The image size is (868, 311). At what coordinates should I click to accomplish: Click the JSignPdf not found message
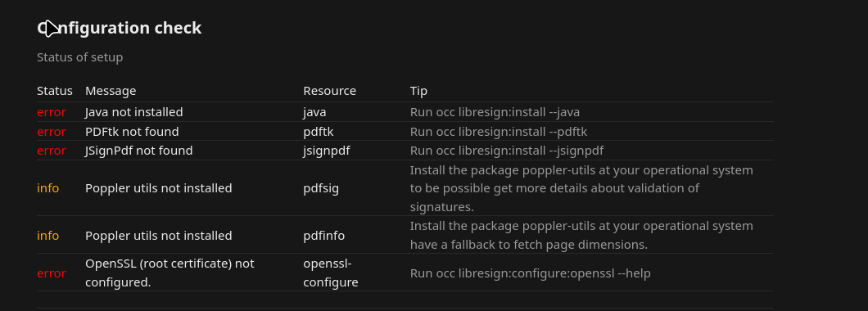coord(139,151)
